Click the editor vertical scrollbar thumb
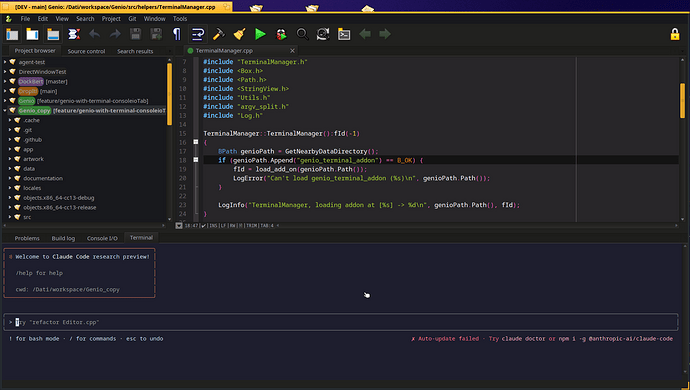This screenshot has width=690, height=390. coord(683,100)
